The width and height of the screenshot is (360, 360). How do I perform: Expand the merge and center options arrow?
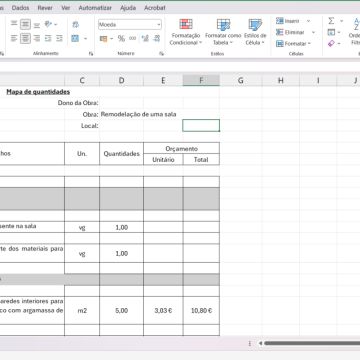tap(85, 39)
